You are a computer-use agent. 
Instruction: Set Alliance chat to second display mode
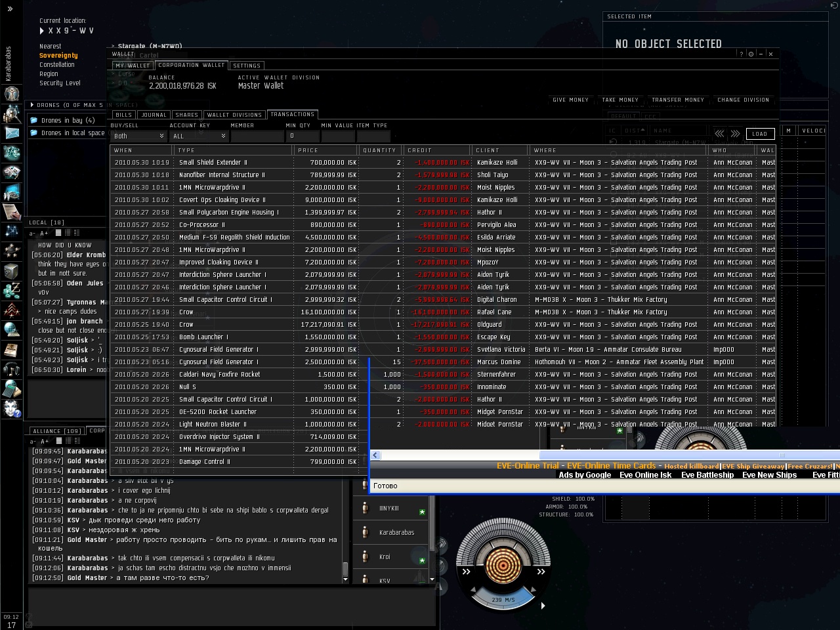[68, 441]
